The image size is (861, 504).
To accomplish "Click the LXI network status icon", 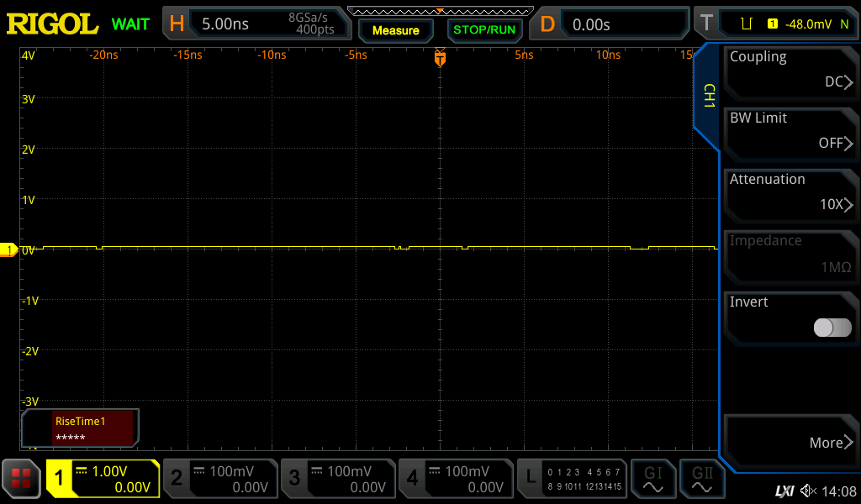I will coord(784,491).
